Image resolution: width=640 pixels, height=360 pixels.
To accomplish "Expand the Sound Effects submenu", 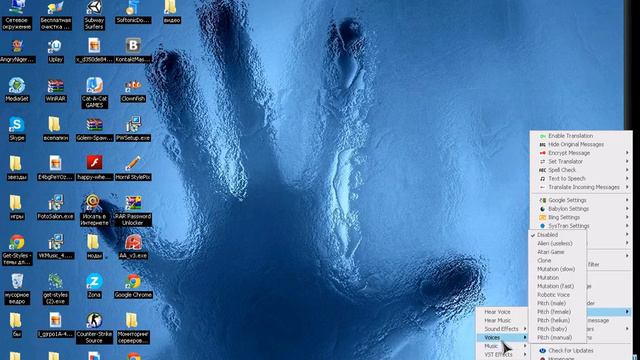I will (x=502, y=329).
